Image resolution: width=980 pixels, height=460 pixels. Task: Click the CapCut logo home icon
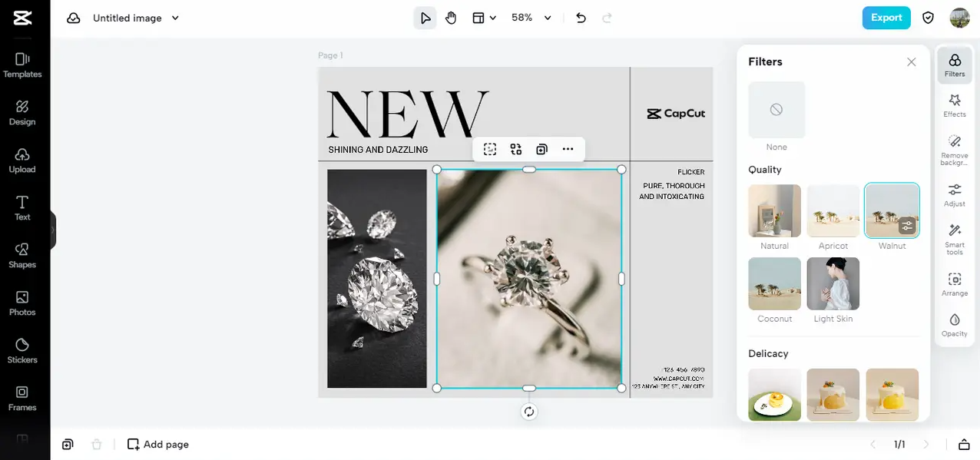pyautogui.click(x=22, y=18)
